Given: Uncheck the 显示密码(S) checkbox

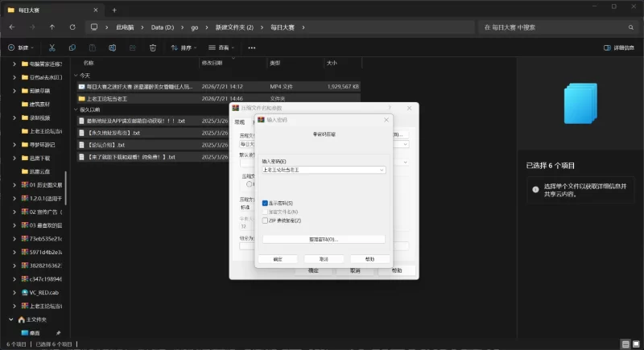Looking at the screenshot, I should click(265, 203).
